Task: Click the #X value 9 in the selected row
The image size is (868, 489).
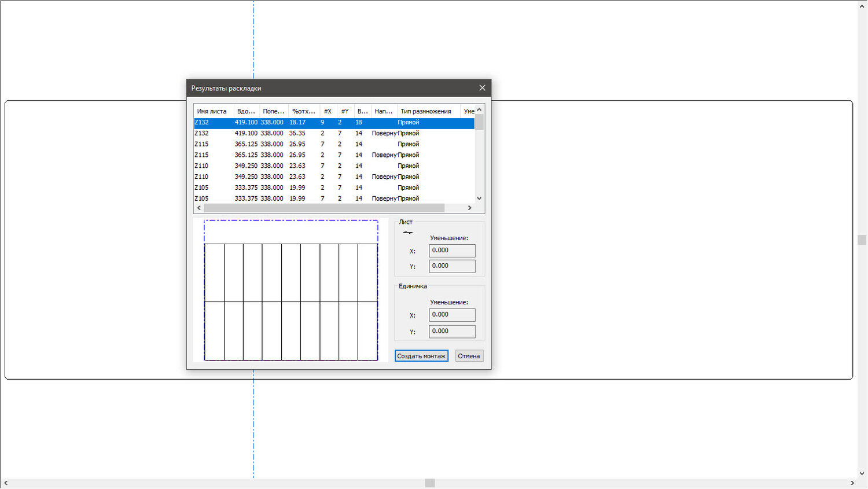Action: tap(322, 122)
